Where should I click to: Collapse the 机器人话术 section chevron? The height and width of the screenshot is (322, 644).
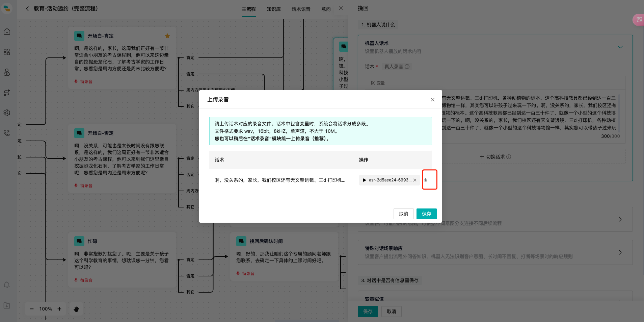pos(620,47)
